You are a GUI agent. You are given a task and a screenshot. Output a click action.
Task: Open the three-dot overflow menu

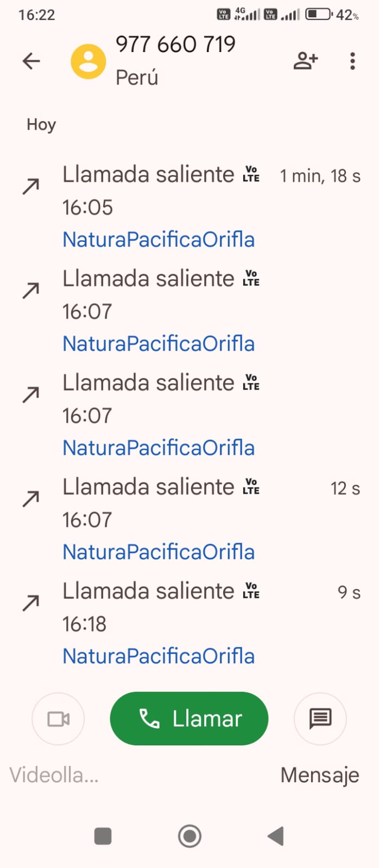point(352,61)
